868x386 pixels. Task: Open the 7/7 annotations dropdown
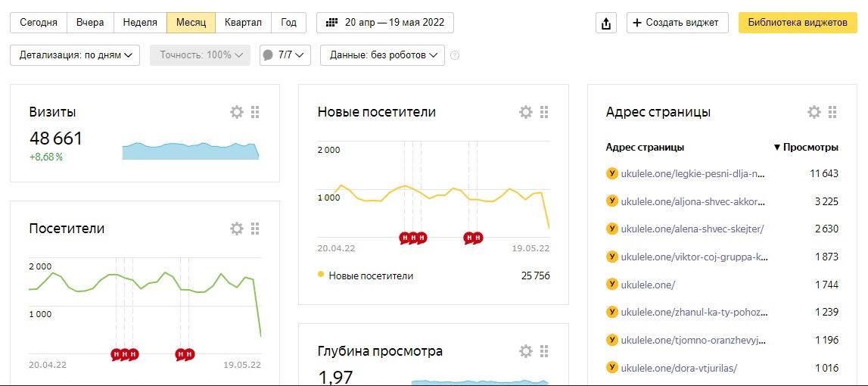pyautogui.click(x=285, y=55)
